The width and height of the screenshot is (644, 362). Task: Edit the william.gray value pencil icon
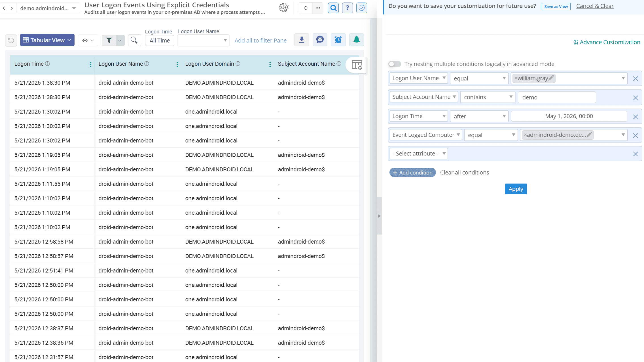pos(551,78)
